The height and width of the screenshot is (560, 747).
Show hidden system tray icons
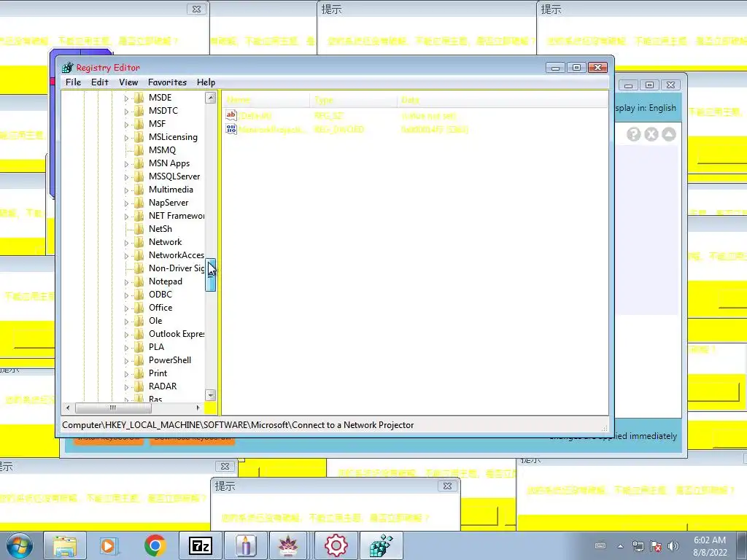pyautogui.click(x=620, y=546)
